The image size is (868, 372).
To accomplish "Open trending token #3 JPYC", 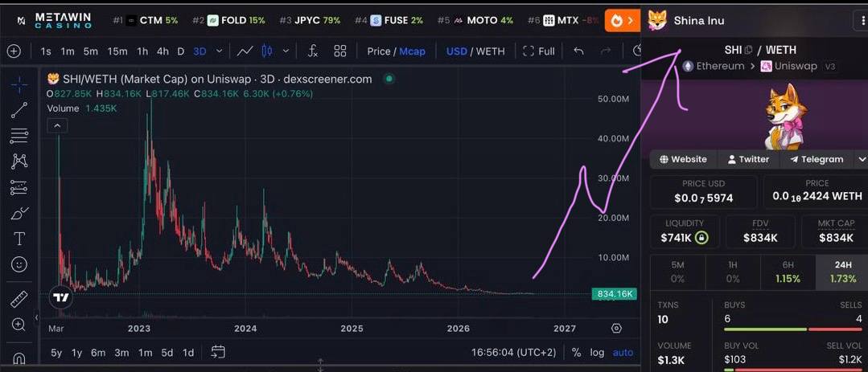I will [x=310, y=20].
